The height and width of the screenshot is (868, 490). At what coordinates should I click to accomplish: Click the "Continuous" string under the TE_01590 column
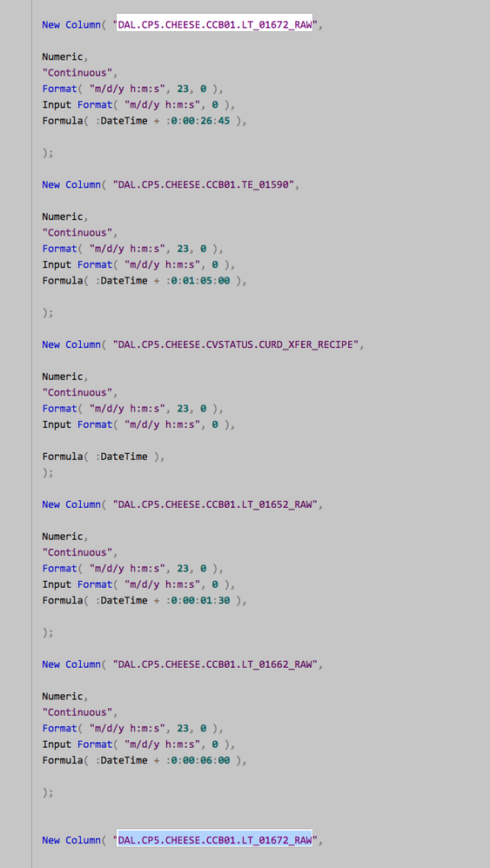pos(80,233)
